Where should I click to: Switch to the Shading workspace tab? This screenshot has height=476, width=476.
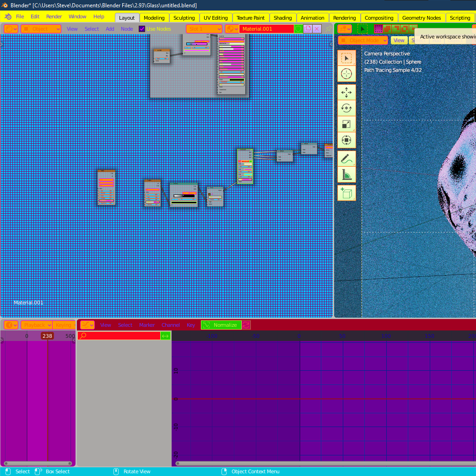pyautogui.click(x=283, y=17)
